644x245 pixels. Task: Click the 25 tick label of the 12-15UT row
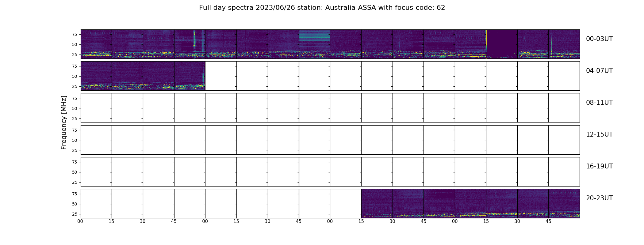74,150
